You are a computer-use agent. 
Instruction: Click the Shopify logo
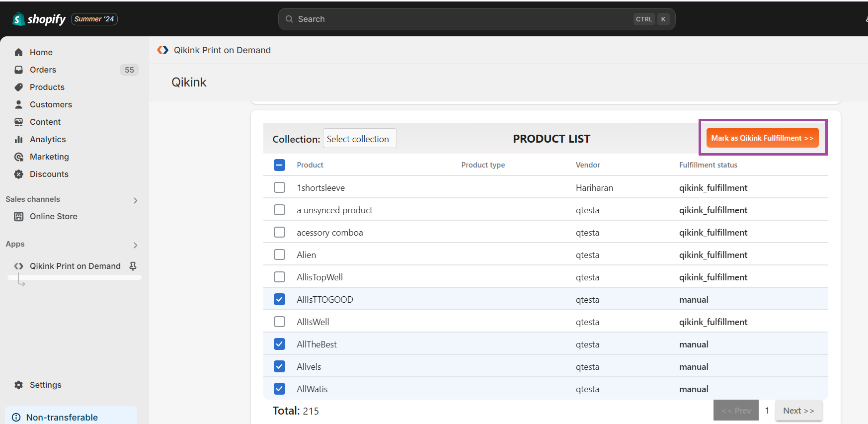(x=39, y=19)
